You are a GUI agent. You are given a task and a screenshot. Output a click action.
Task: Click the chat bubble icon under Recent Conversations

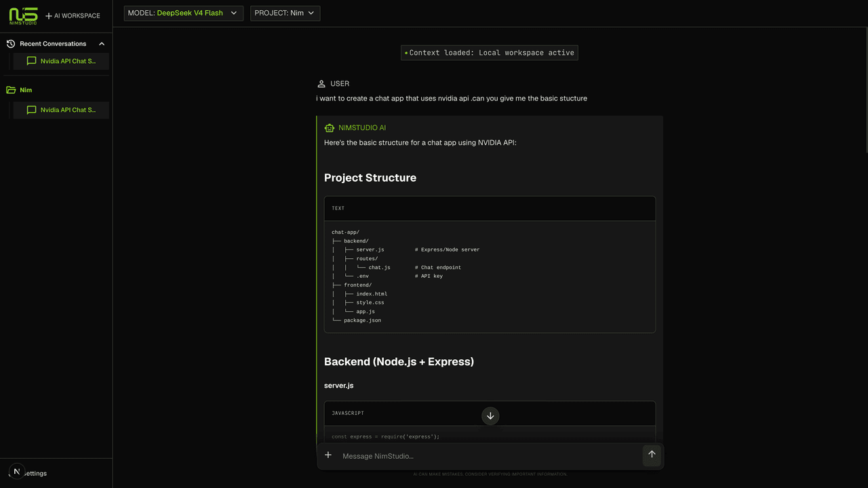(x=31, y=61)
